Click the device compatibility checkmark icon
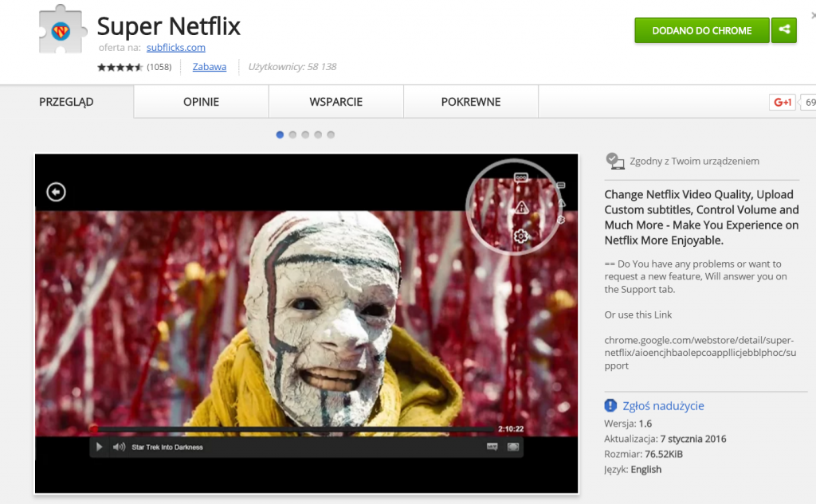Screen dimensions: 816x504 pyautogui.click(x=614, y=162)
